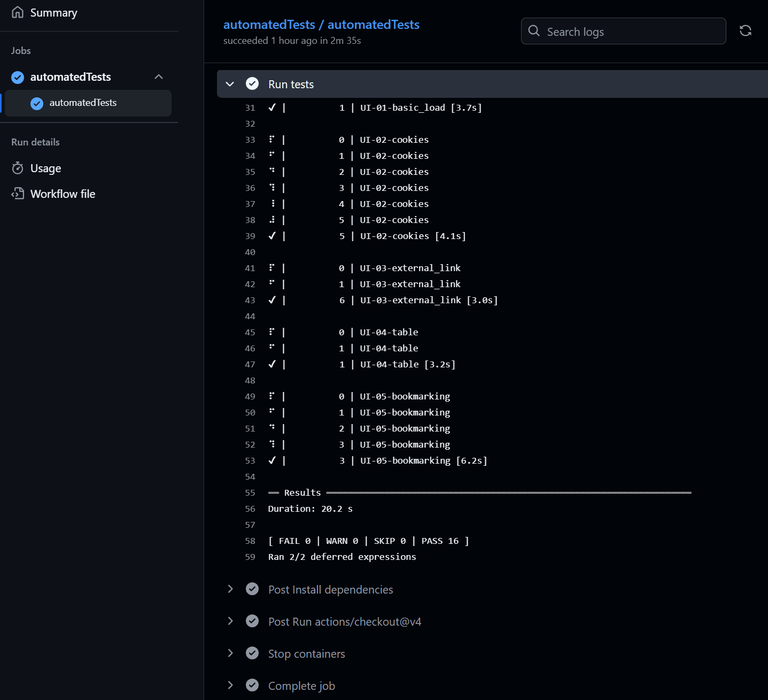Open the Summary page
768x700 pixels.
[x=53, y=12]
